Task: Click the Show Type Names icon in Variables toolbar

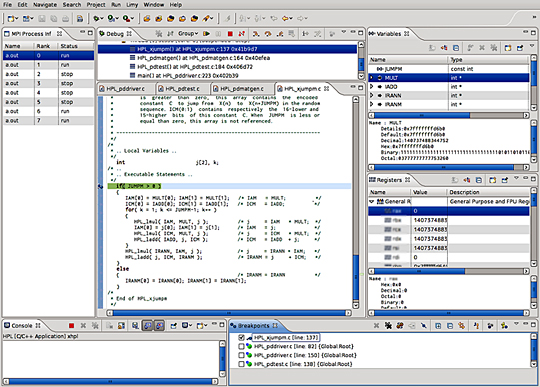Action: pyautogui.click(x=432, y=48)
